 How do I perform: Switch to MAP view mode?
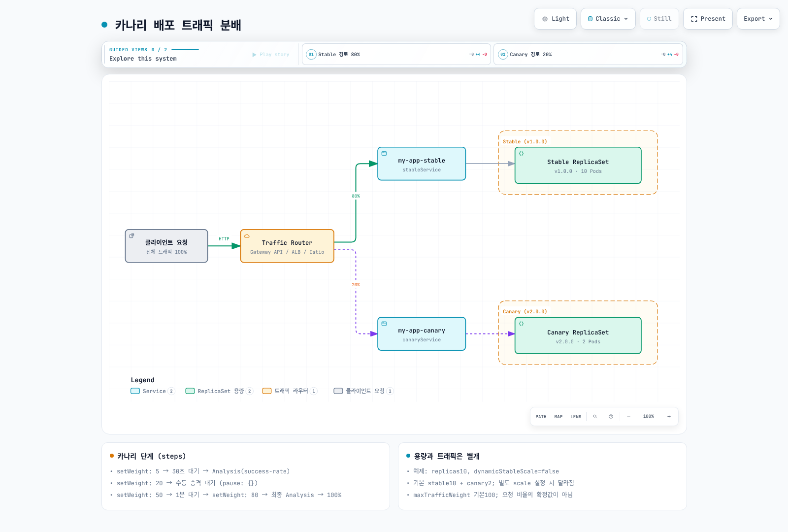tap(558, 417)
